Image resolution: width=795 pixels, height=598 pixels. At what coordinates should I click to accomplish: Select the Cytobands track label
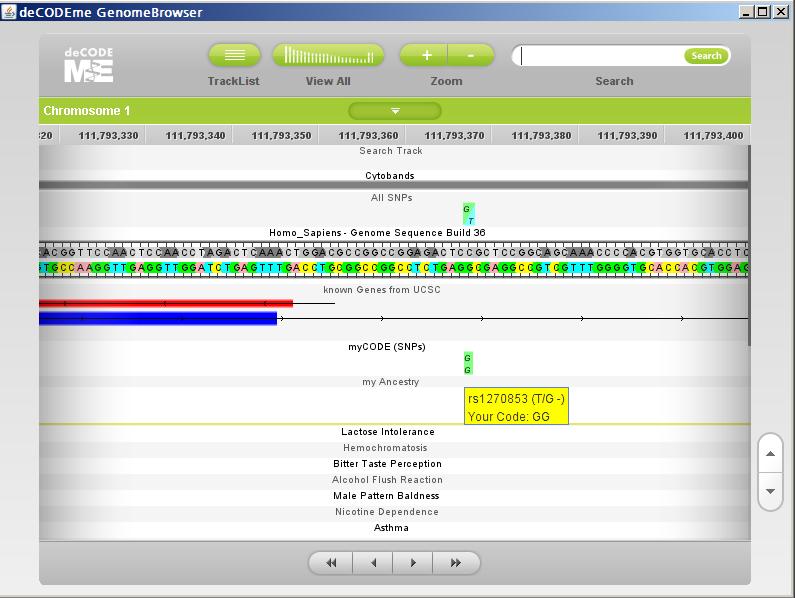pos(390,175)
